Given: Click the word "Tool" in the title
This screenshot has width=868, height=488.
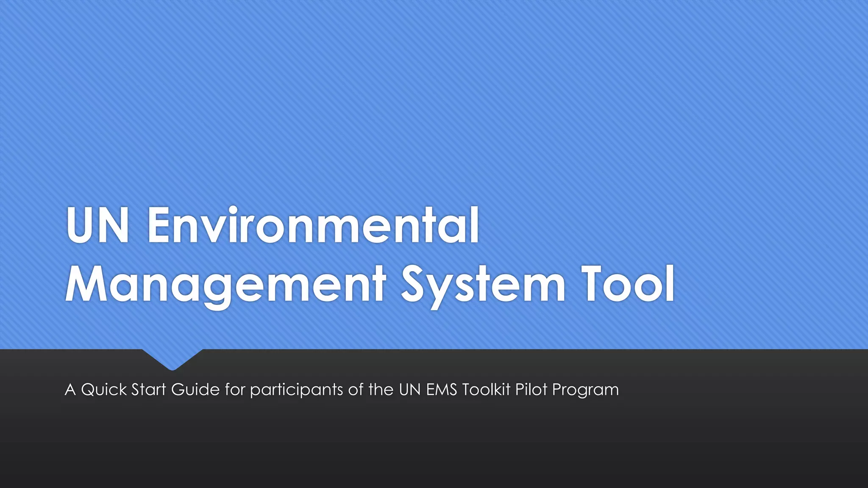Looking at the screenshot, I should coord(628,283).
